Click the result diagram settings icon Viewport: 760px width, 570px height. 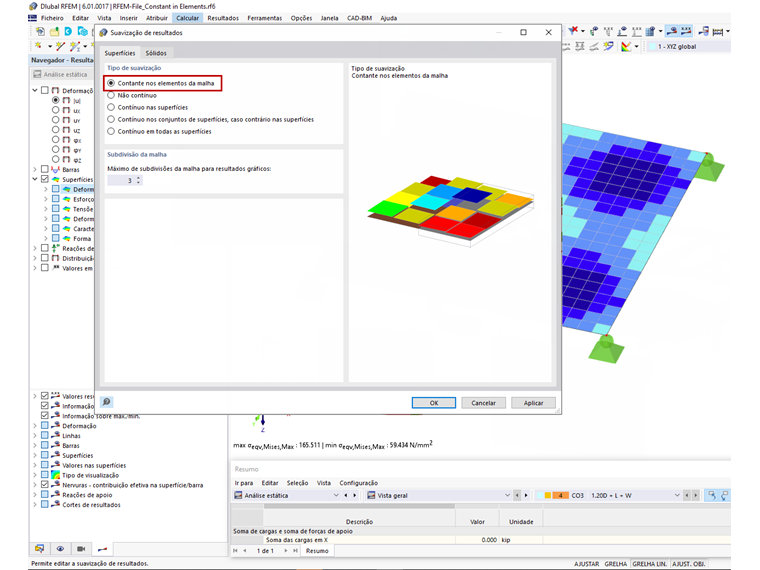pyautogui.click(x=703, y=32)
